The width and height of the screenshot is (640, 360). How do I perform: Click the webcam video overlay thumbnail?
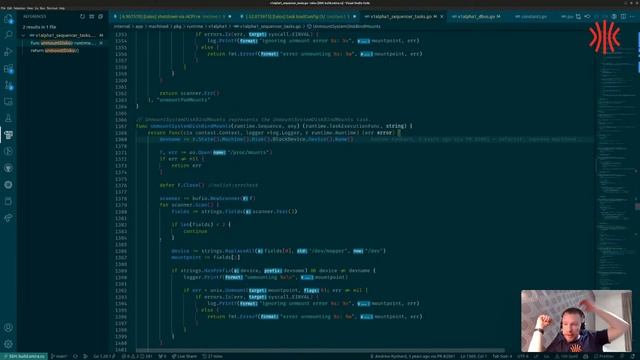click(576, 321)
